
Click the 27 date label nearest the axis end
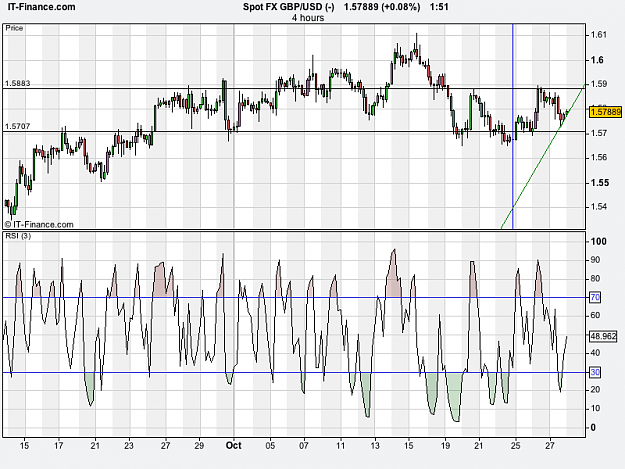550,445
